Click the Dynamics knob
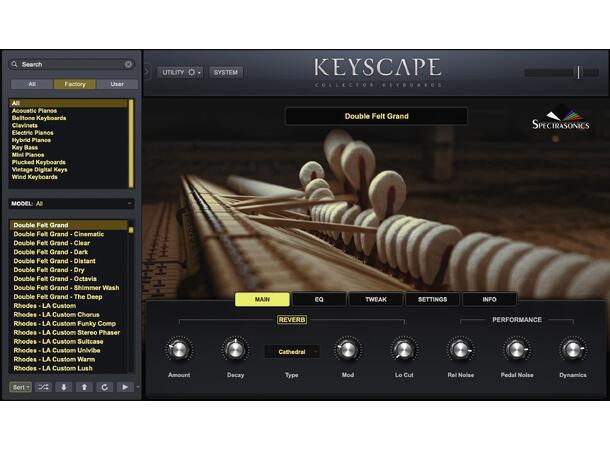The height and width of the screenshot is (450, 610). coord(573,349)
